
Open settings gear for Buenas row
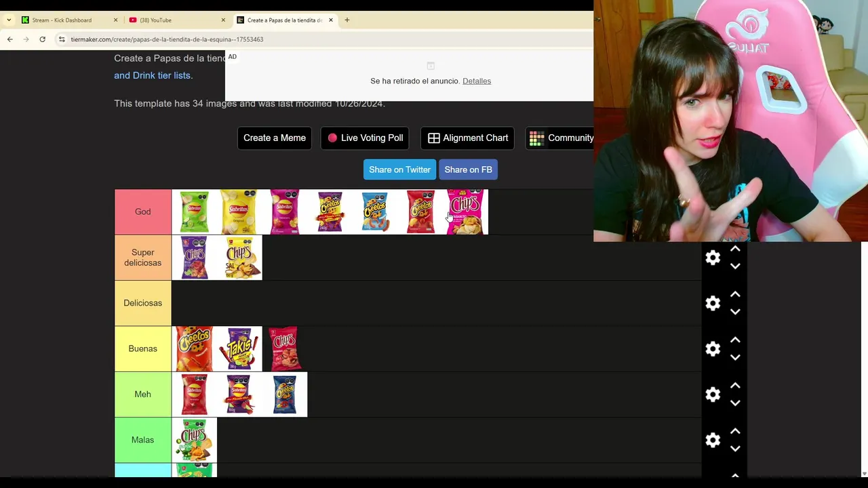(x=713, y=348)
